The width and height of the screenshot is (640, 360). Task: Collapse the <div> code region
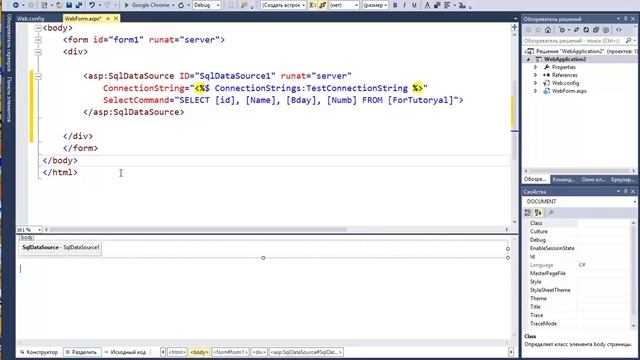pyautogui.click(x=38, y=52)
